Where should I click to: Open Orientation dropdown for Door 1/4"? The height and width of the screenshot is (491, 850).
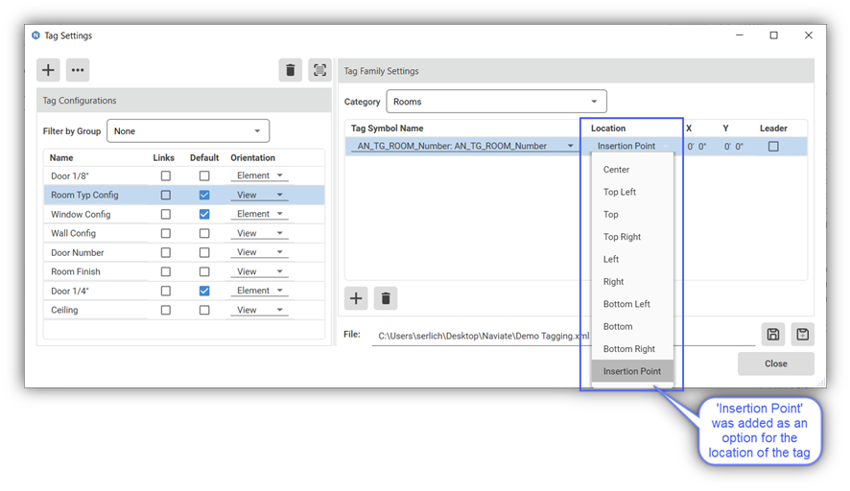pyautogui.click(x=259, y=291)
